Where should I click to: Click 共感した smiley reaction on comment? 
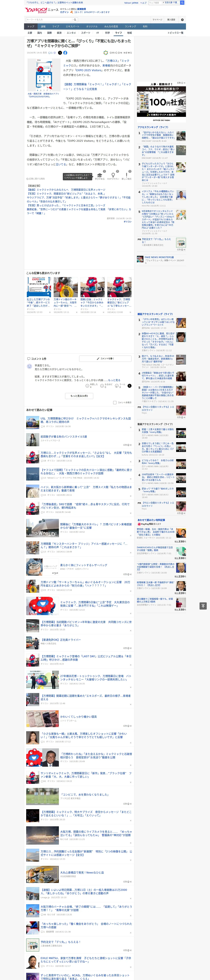tap(87, 386)
